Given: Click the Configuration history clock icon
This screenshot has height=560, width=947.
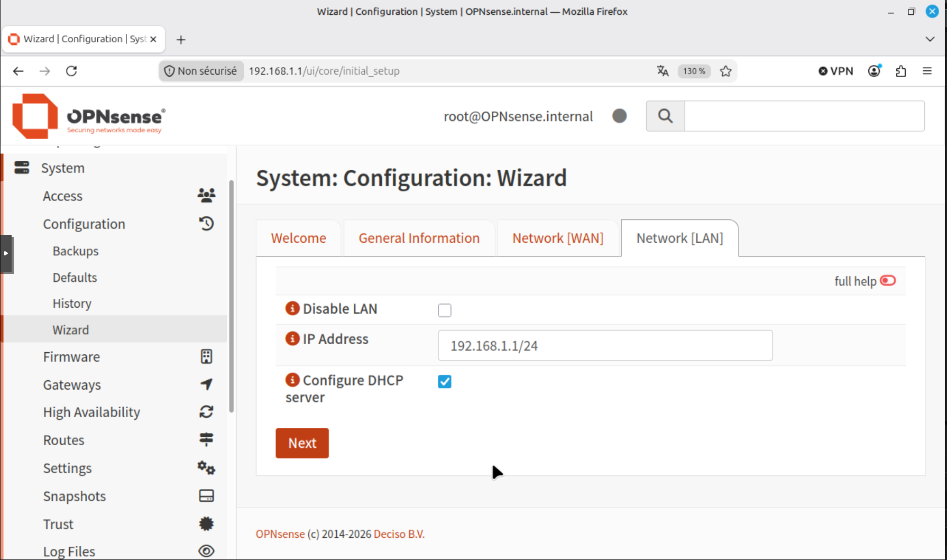Looking at the screenshot, I should 206,224.
